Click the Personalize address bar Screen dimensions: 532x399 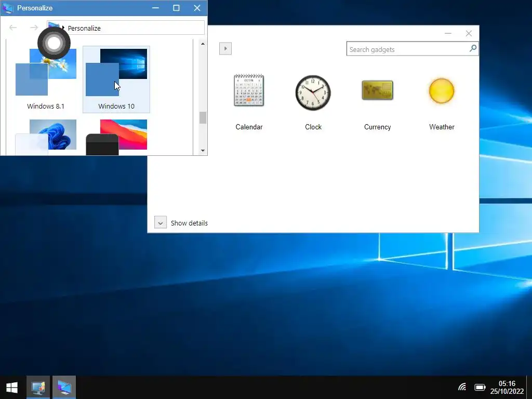pos(126,28)
